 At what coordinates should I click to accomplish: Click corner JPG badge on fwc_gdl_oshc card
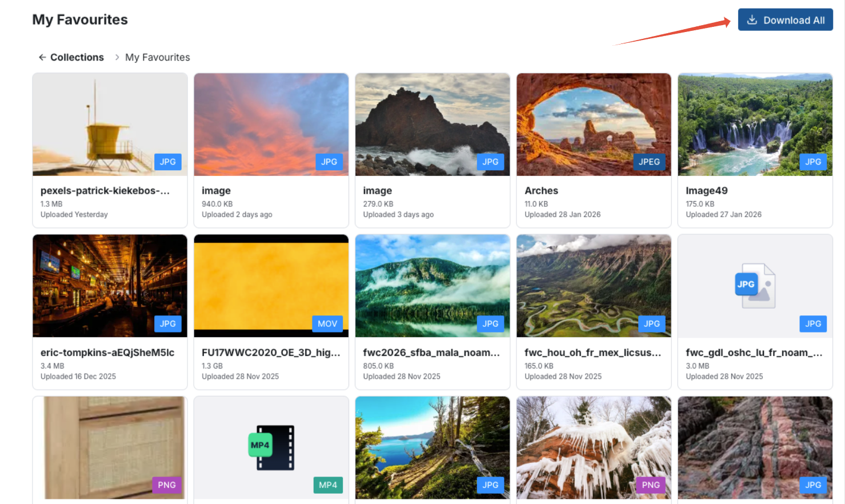coord(813,323)
